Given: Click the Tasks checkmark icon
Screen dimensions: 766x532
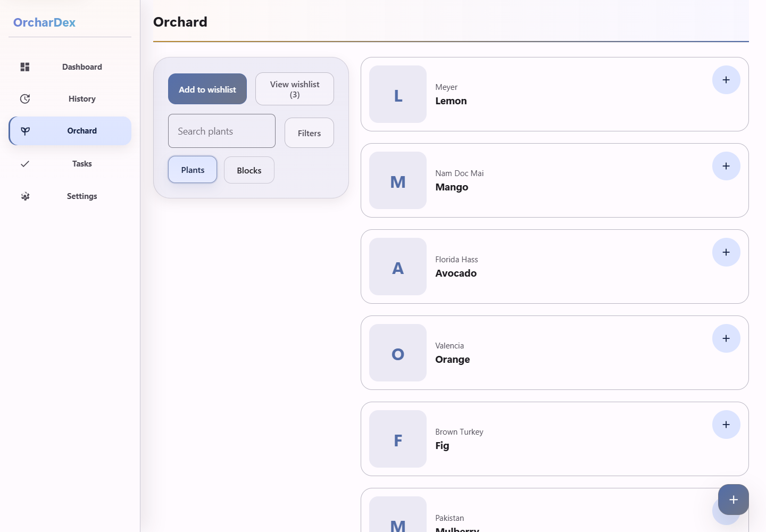Looking at the screenshot, I should click(x=25, y=164).
